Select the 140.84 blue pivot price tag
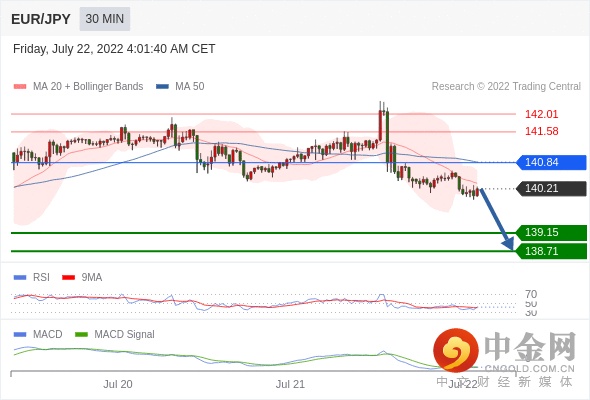The height and width of the screenshot is (400, 590). click(551, 162)
